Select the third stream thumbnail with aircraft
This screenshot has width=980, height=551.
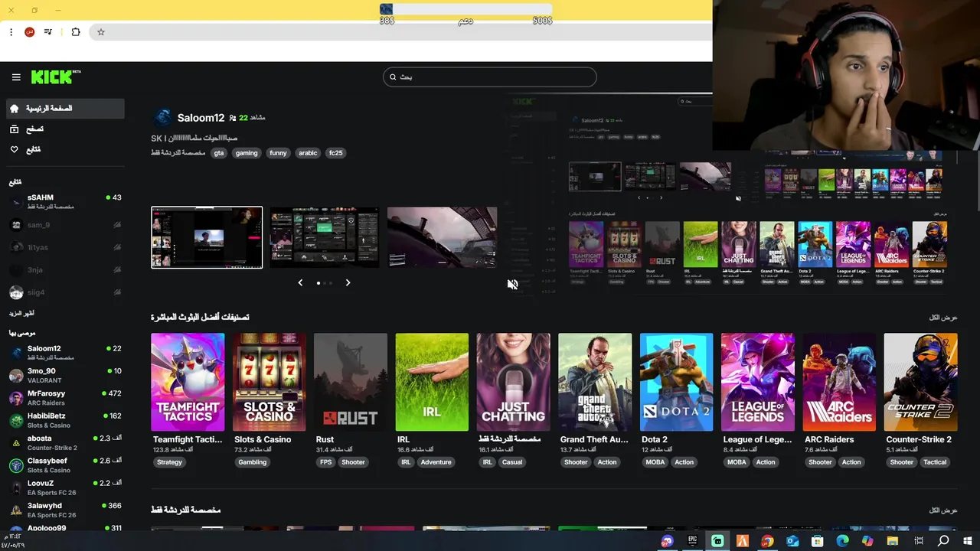(442, 237)
